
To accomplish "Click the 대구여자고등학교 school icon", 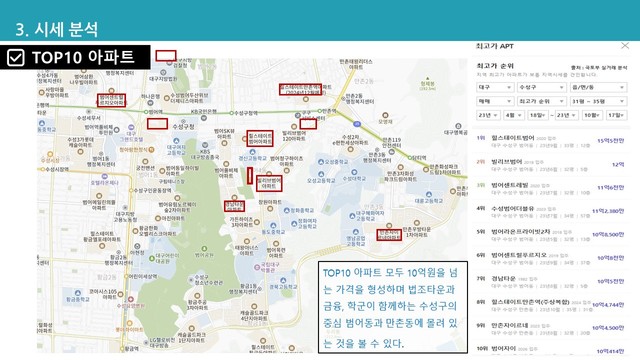I will pyautogui.click(x=176, y=141).
